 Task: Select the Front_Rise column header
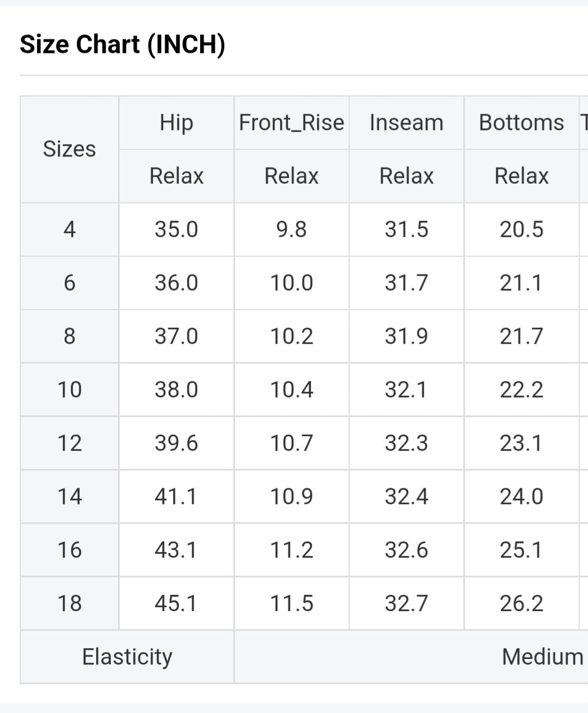coord(291,123)
